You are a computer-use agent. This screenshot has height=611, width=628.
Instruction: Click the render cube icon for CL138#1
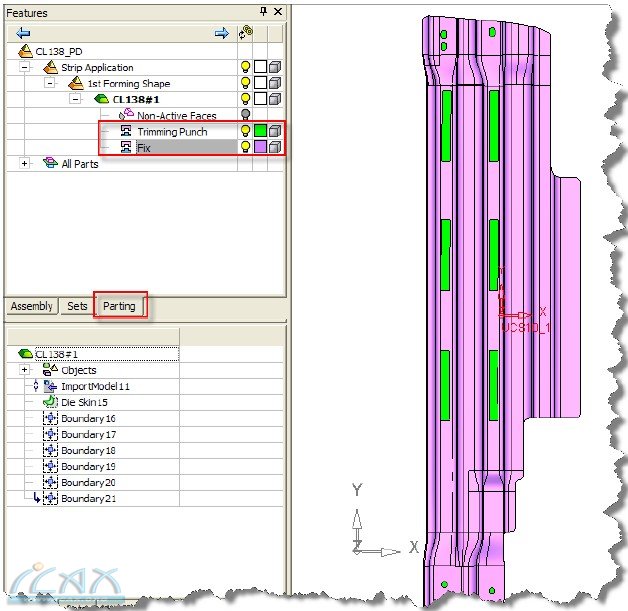click(275, 99)
